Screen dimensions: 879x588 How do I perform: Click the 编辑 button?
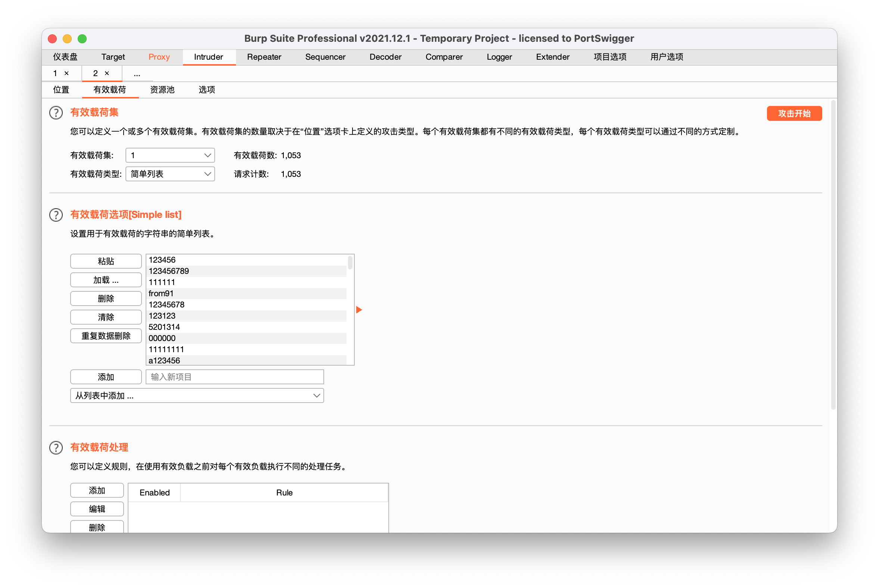point(97,509)
